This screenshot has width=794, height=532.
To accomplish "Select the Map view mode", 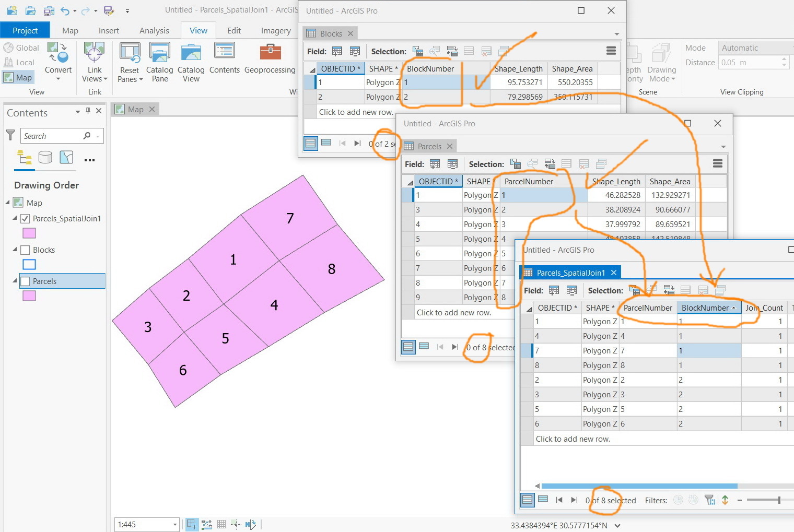I will [x=18, y=77].
